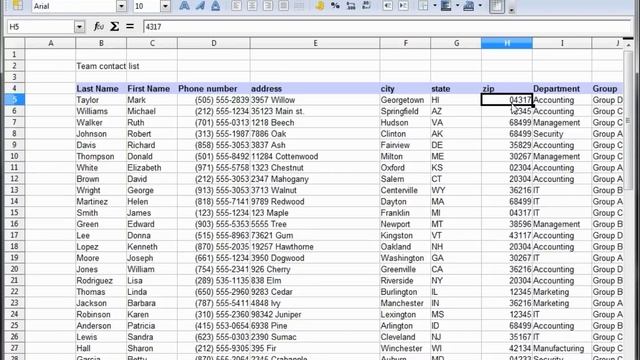Select row 20 header
Viewport: 640px width, 360px height.
pyautogui.click(x=14, y=269)
